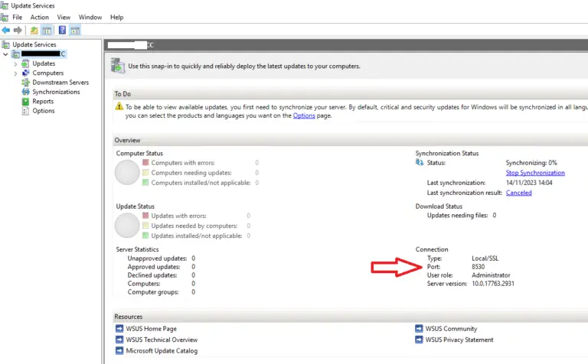Select the Synchronizations node in the tree
Viewport: 588px width, 364px height.
click(55, 92)
